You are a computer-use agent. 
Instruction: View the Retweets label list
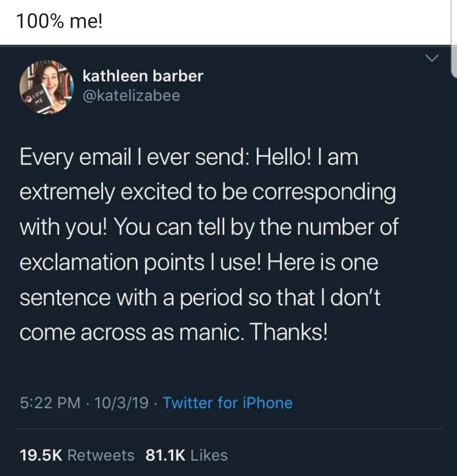[101, 455]
